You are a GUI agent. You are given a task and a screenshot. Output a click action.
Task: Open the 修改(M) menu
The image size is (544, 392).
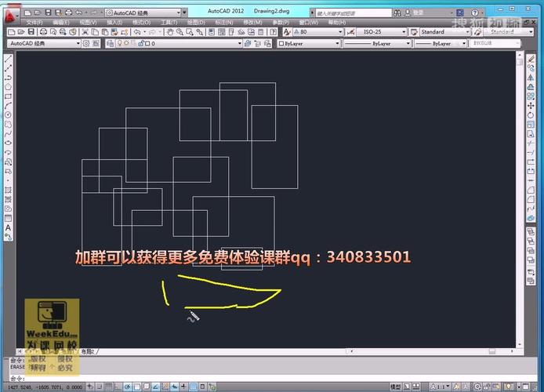pos(252,22)
